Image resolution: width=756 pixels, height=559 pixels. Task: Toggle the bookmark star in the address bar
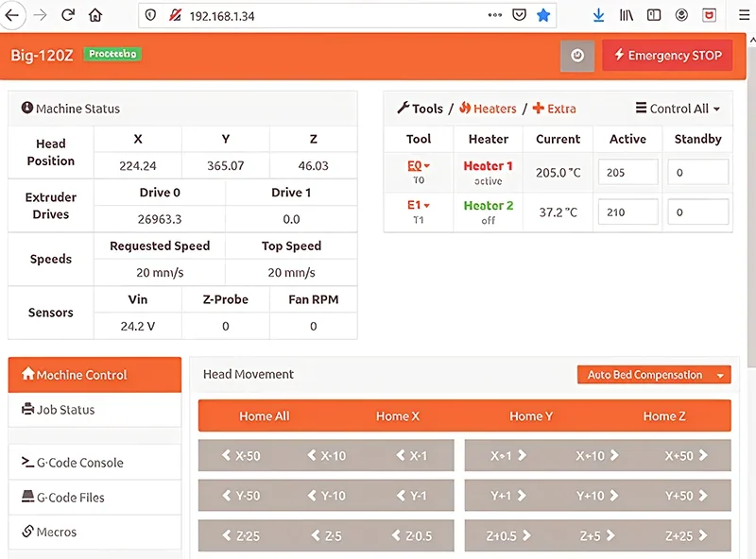pyautogui.click(x=543, y=15)
